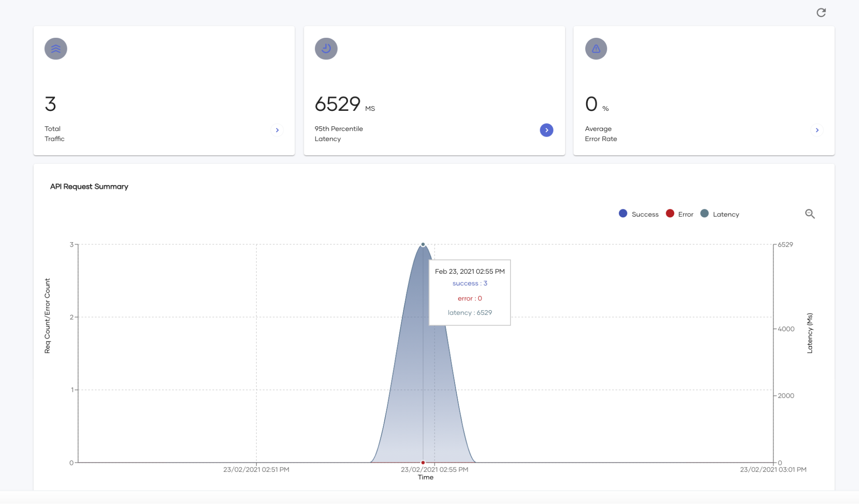Click the Total Traffic waves icon

tap(56, 49)
